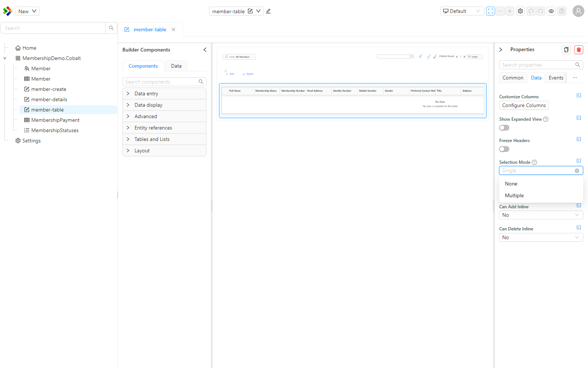Switch to the Components tab
The width and height of the screenshot is (588, 368).
143,66
